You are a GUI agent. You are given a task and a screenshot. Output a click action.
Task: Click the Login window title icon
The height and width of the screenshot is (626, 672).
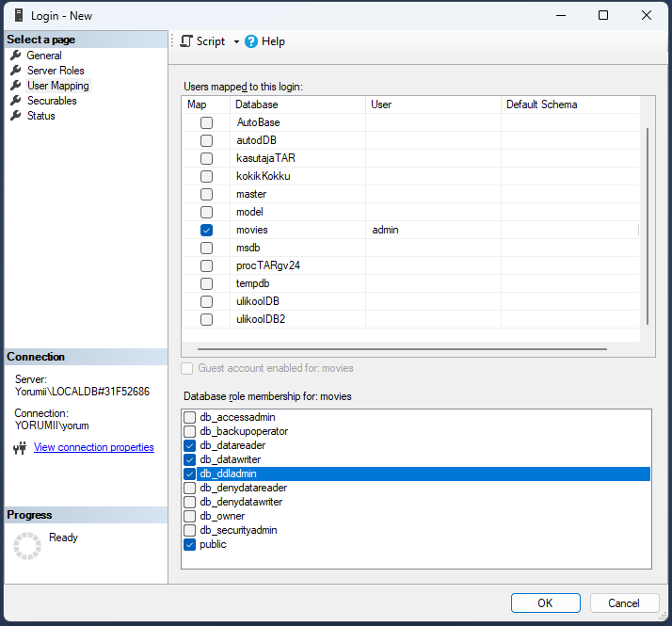pyautogui.click(x=19, y=15)
